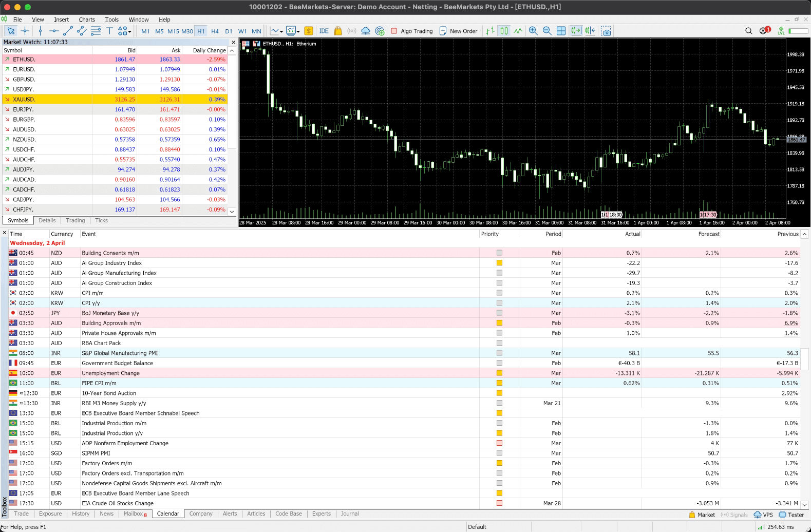Toggle chart auto-scroll to latest bar
Screen dimensions: 811x532
(576, 31)
